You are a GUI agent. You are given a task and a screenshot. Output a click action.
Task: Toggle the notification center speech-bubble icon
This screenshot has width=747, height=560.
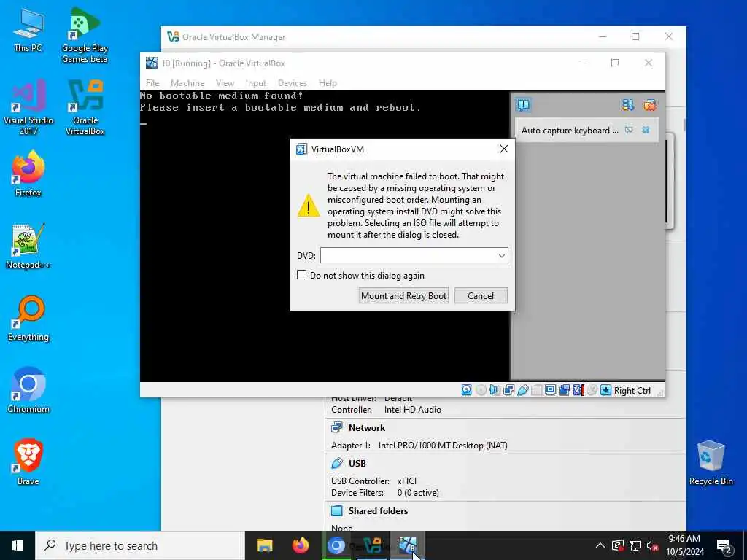pos(523,105)
